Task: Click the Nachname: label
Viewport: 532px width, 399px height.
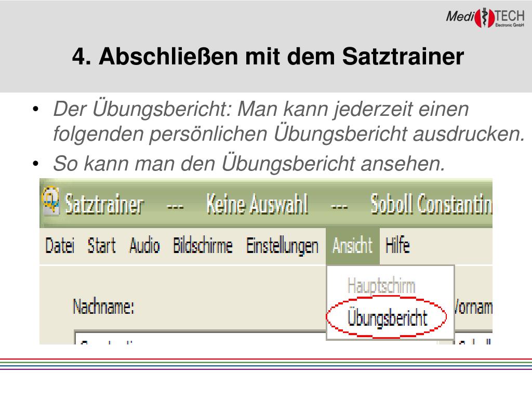Action: [103, 307]
